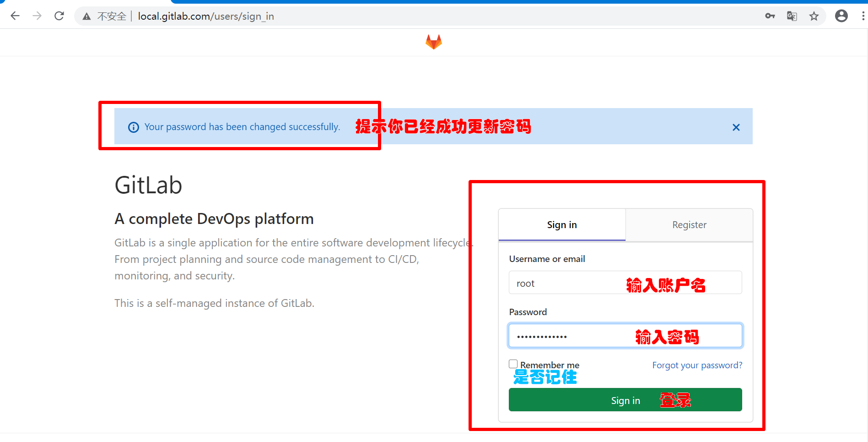This screenshot has height=442, width=868.
Task: Click the browser forward arrow
Action: click(x=37, y=16)
